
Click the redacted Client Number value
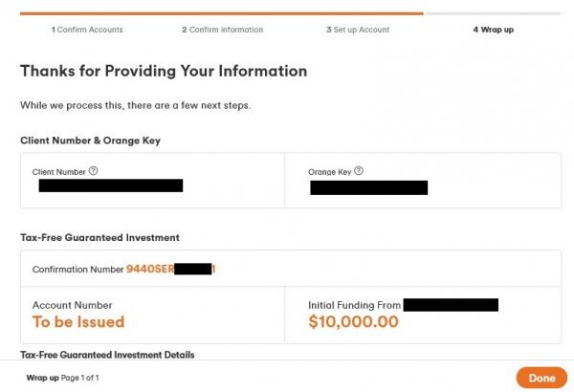pos(110,185)
